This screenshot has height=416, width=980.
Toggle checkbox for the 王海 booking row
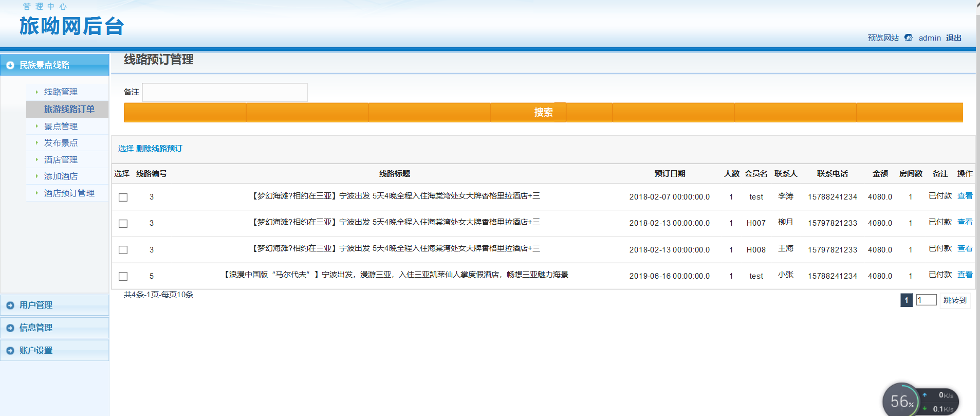123,250
